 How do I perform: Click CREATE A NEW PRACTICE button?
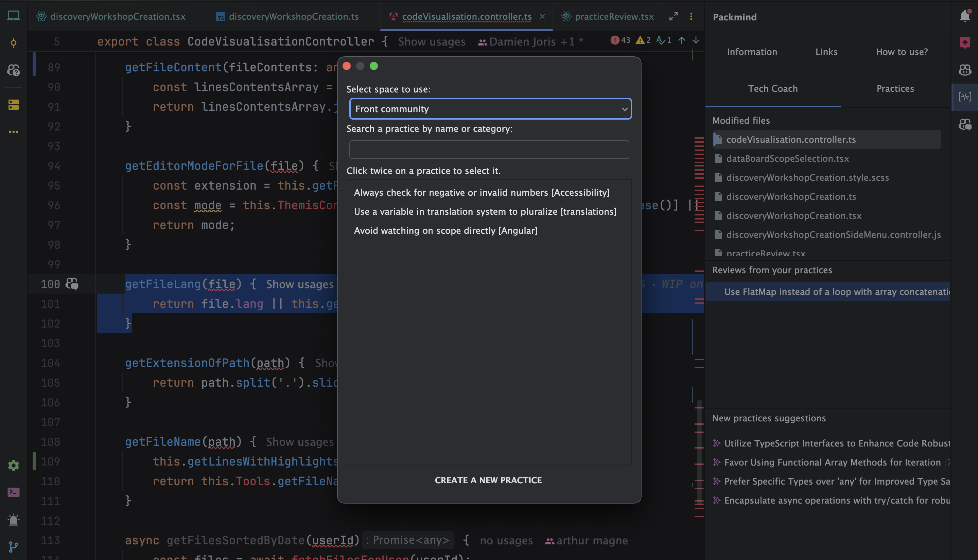point(488,480)
